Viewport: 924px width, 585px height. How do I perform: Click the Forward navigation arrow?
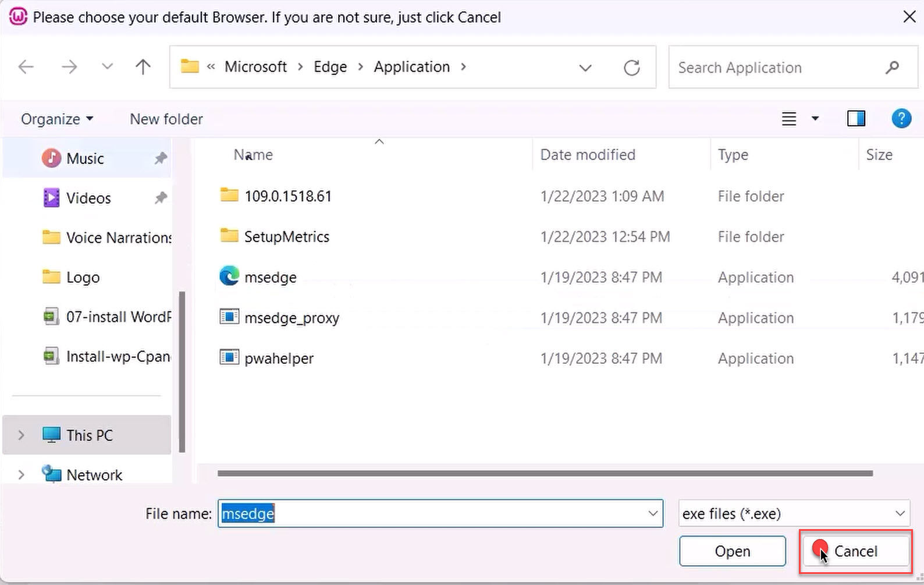69,67
